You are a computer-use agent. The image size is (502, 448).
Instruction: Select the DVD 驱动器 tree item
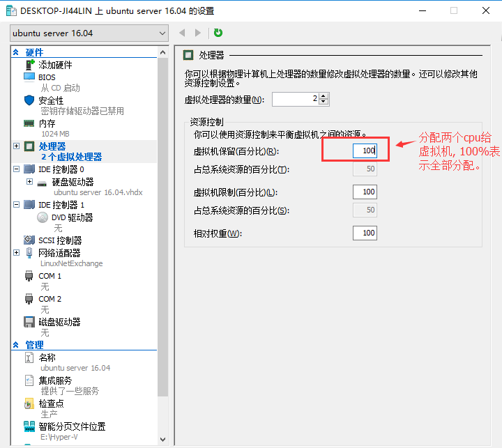pyautogui.click(x=72, y=217)
